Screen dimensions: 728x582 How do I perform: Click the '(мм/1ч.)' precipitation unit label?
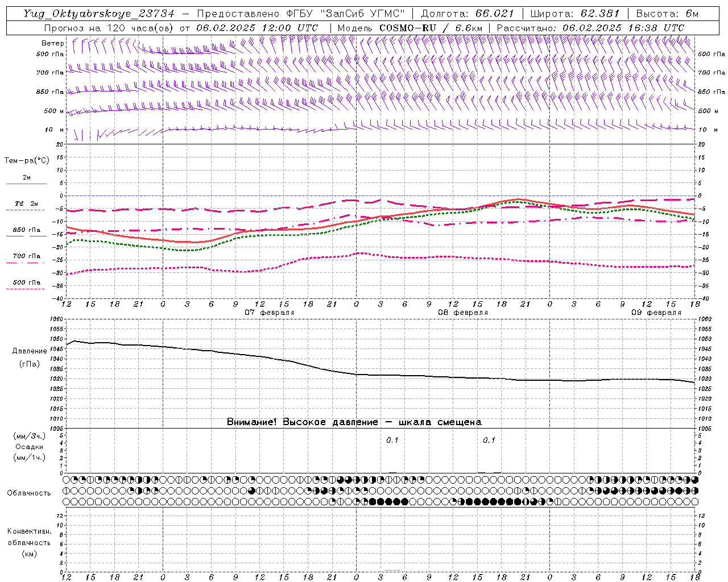pos(30,458)
